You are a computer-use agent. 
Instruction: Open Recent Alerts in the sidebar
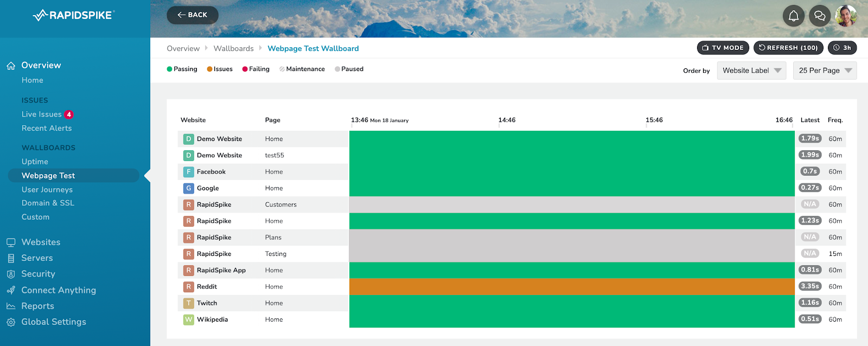click(47, 129)
